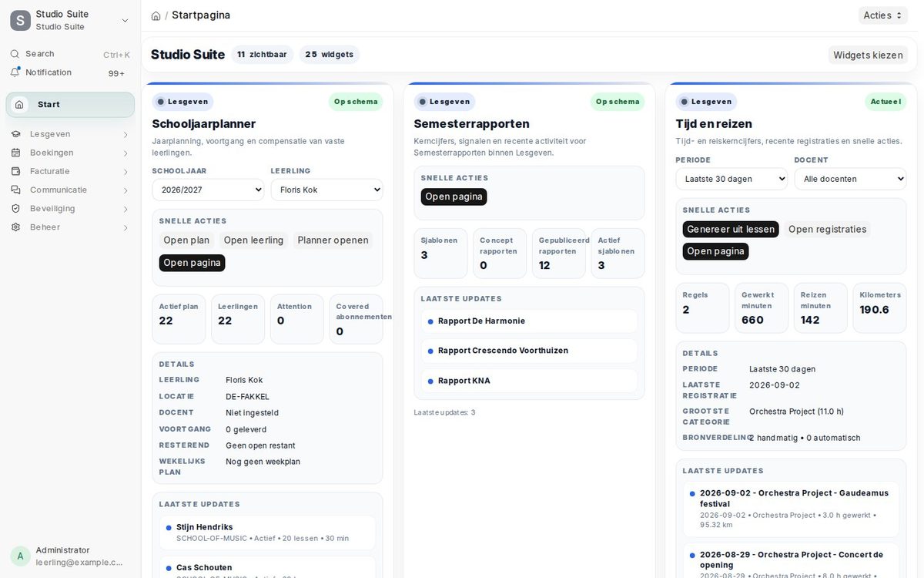Click the Op schema badge on Schooljaarplanner
The image size is (924, 578).
point(356,102)
